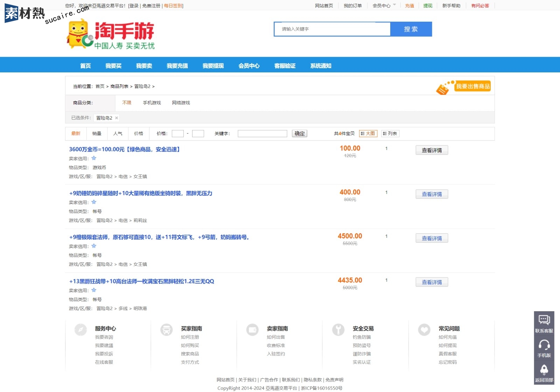Select the 不限 category filter
This screenshot has width=560, height=392.
pyautogui.click(x=127, y=103)
